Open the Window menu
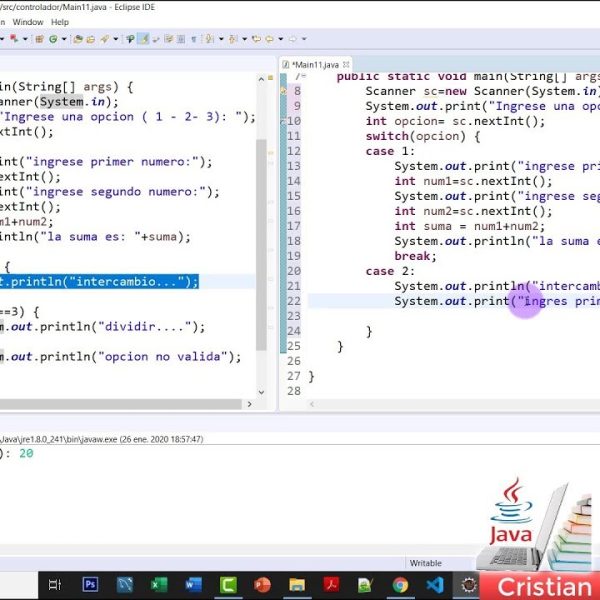Screen dimensions: 600x600 click(27, 22)
